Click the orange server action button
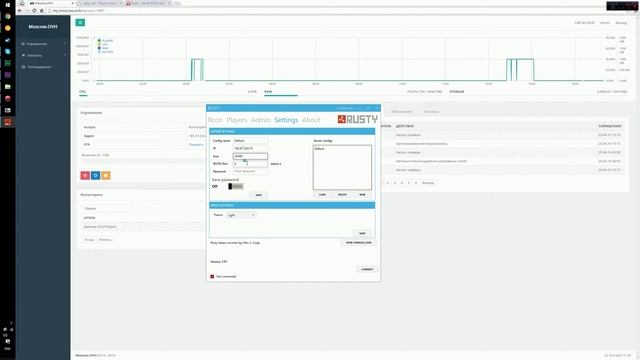Viewport: 640px width, 360px height. (x=106, y=176)
